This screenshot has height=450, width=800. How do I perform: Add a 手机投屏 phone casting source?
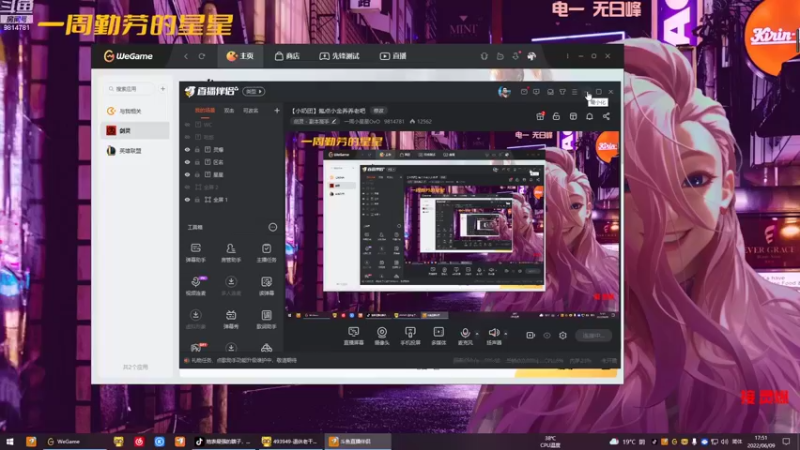tap(410, 336)
